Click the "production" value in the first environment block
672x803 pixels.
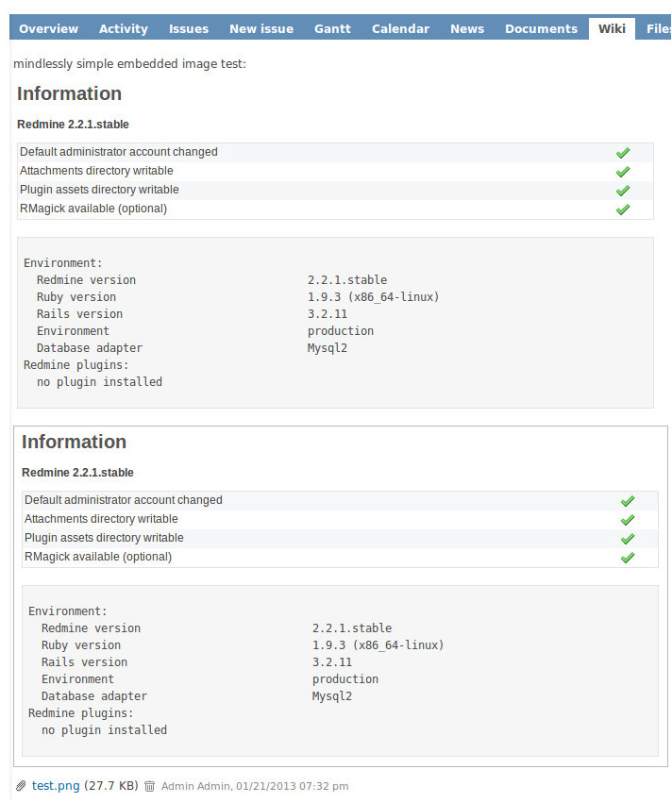click(341, 331)
